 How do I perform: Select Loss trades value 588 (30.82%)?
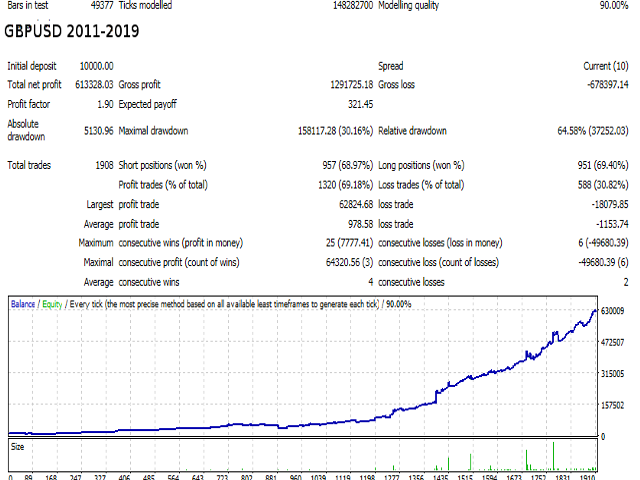603,185
